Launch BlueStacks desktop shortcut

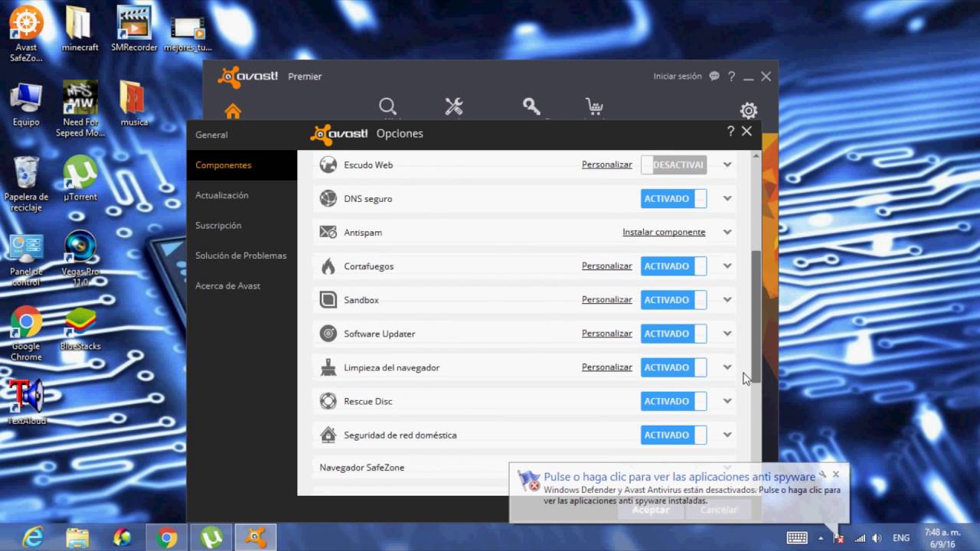[80, 328]
